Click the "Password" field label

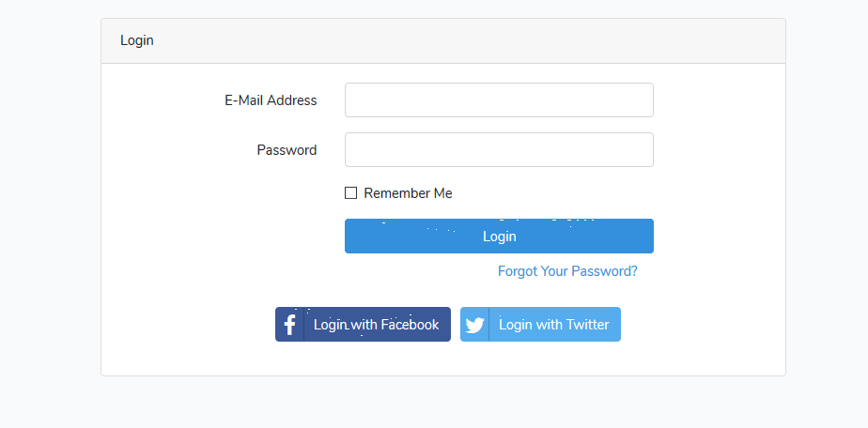pos(287,150)
